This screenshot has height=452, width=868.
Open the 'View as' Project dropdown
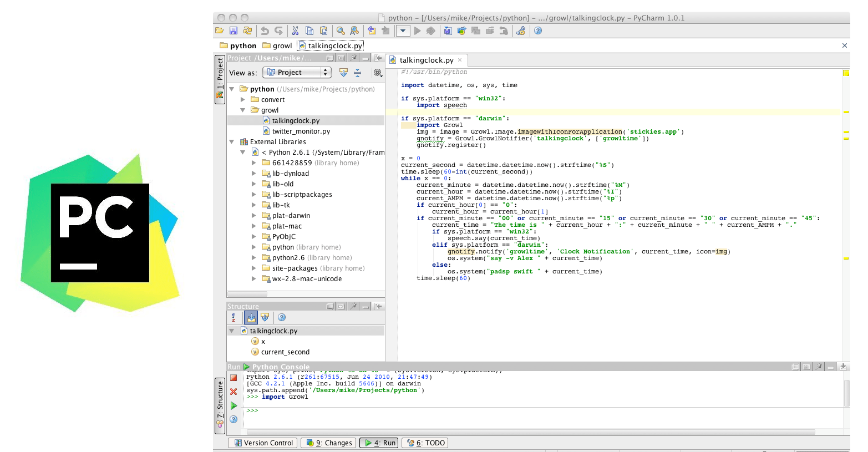tap(297, 72)
